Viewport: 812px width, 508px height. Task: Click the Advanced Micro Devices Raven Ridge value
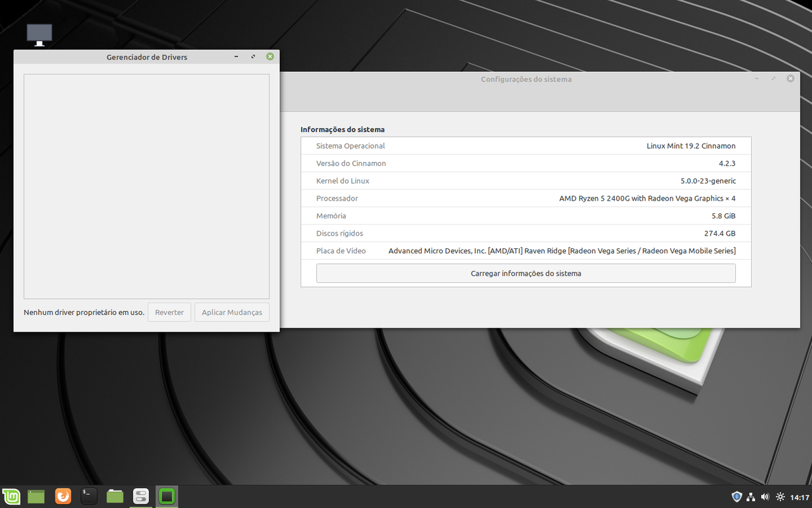[562, 251]
